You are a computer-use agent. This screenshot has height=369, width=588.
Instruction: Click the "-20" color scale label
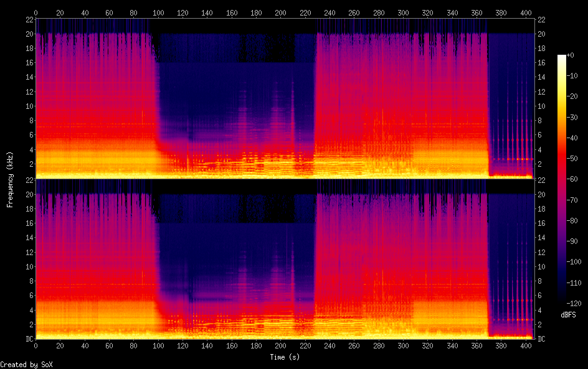572,96
